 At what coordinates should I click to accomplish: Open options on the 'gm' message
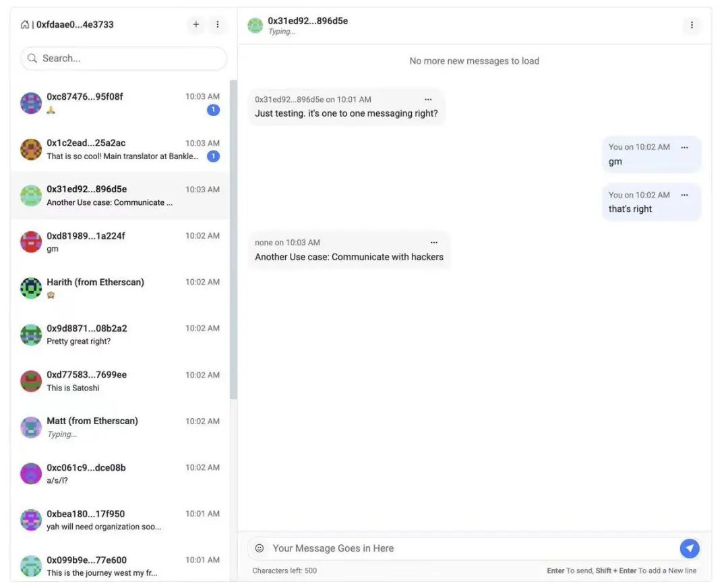coord(684,147)
